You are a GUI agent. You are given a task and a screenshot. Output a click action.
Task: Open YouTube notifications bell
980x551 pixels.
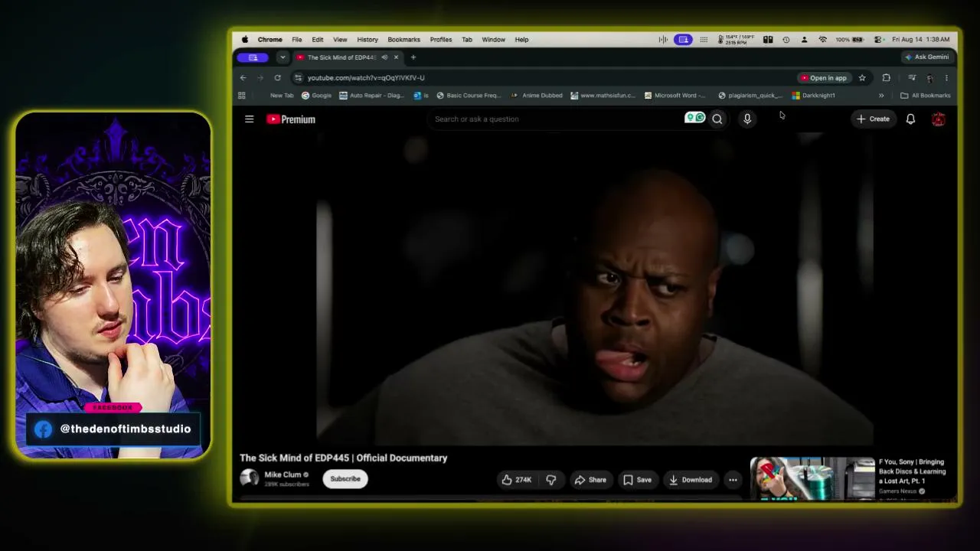[910, 119]
